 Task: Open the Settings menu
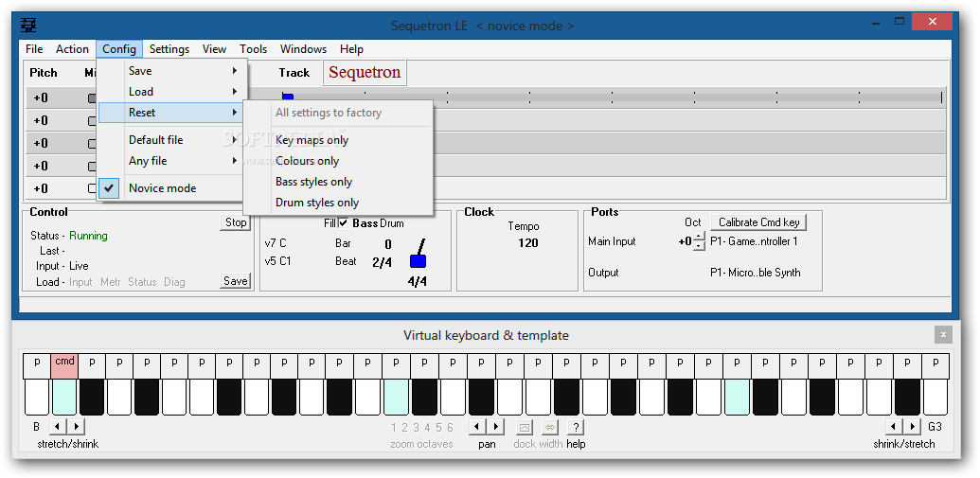169,48
